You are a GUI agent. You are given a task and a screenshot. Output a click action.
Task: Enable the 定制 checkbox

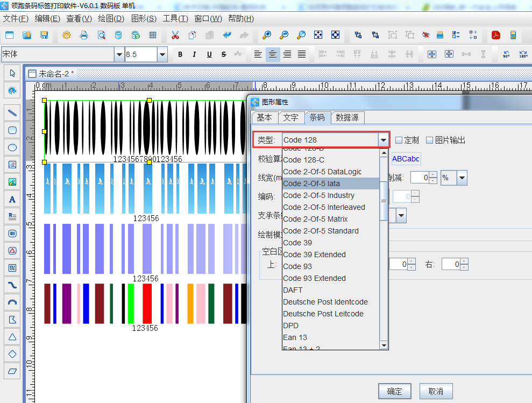click(399, 140)
